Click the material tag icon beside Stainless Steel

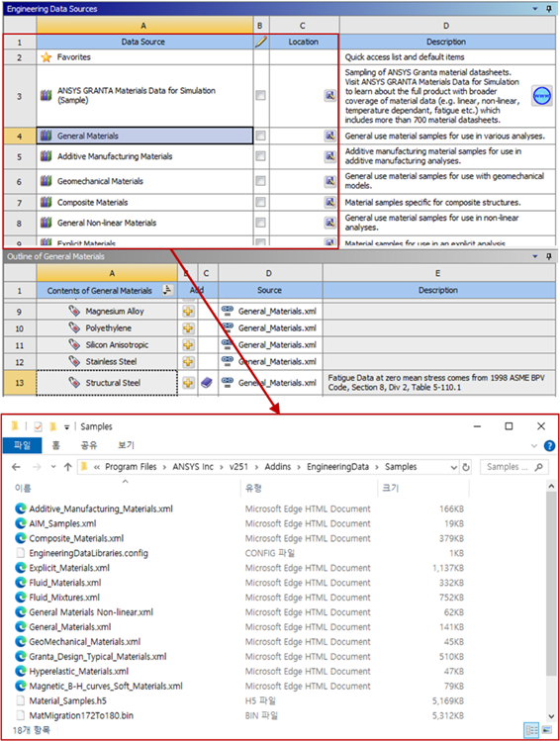(74, 361)
